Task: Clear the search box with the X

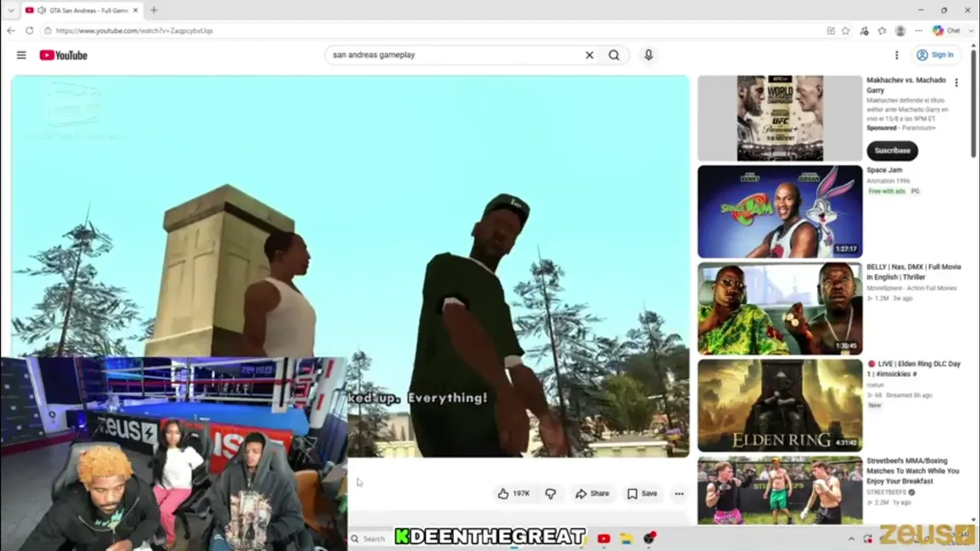Action: point(590,55)
